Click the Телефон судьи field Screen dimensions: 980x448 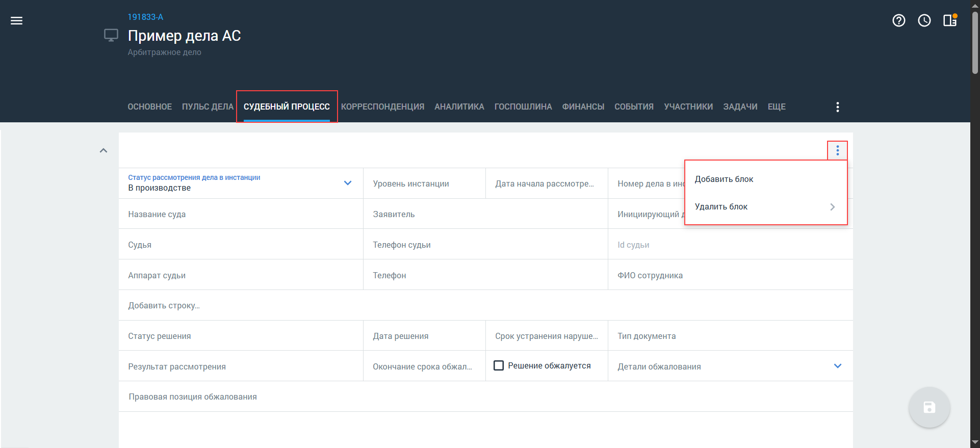(485, 245)
